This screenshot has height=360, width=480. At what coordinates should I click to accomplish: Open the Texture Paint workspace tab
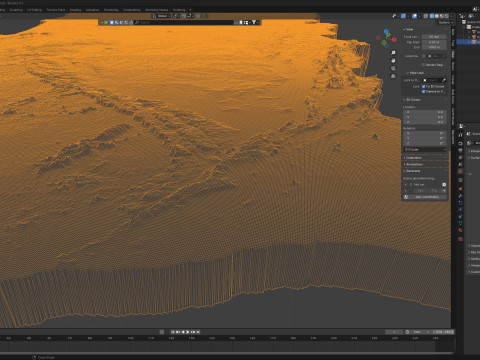(x=56, y=10)
